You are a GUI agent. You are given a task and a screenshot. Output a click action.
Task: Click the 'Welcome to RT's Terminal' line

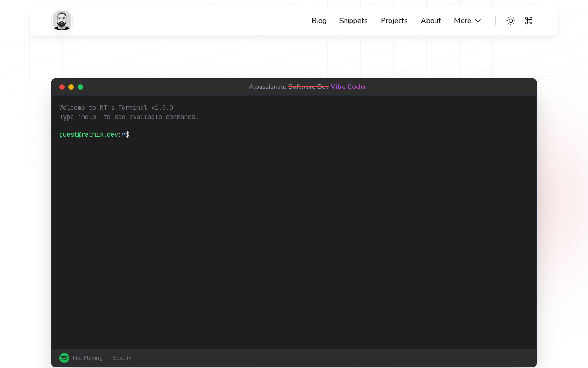coord(116,108)
